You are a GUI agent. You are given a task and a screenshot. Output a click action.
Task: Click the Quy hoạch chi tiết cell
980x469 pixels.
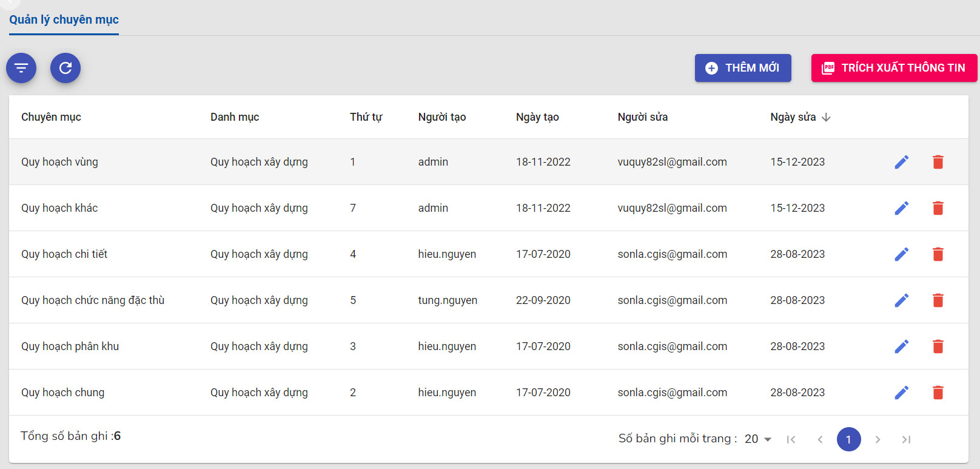[x=64, y=254]
